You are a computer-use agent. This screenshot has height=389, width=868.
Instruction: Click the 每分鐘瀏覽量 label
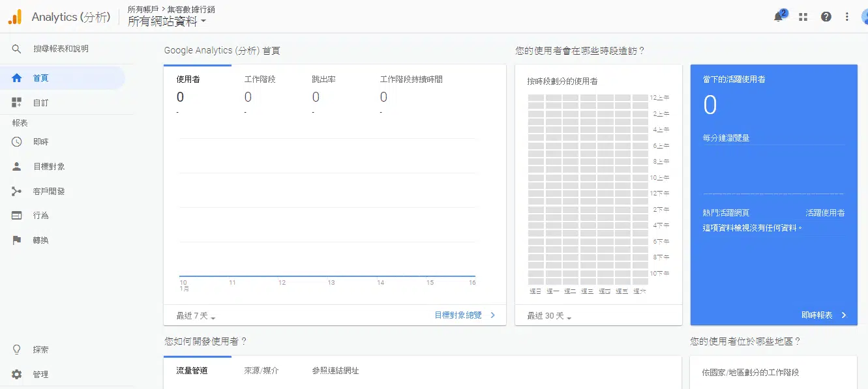(726, 138)
